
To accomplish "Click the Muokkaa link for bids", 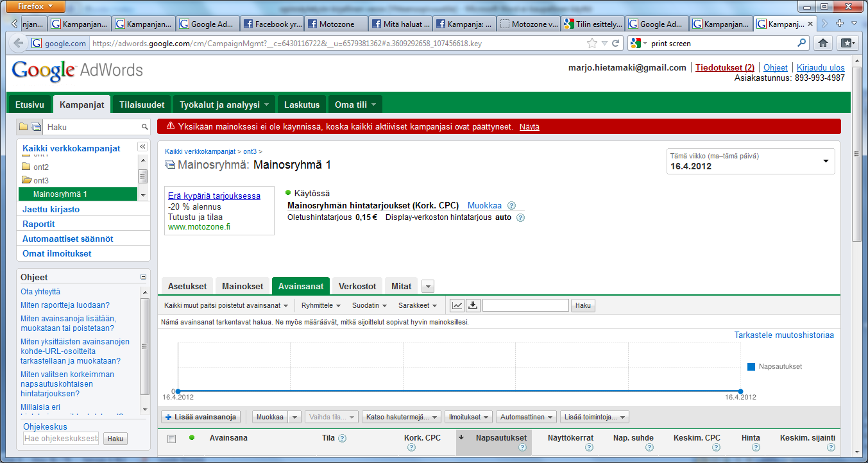I will tap(484, 206).
